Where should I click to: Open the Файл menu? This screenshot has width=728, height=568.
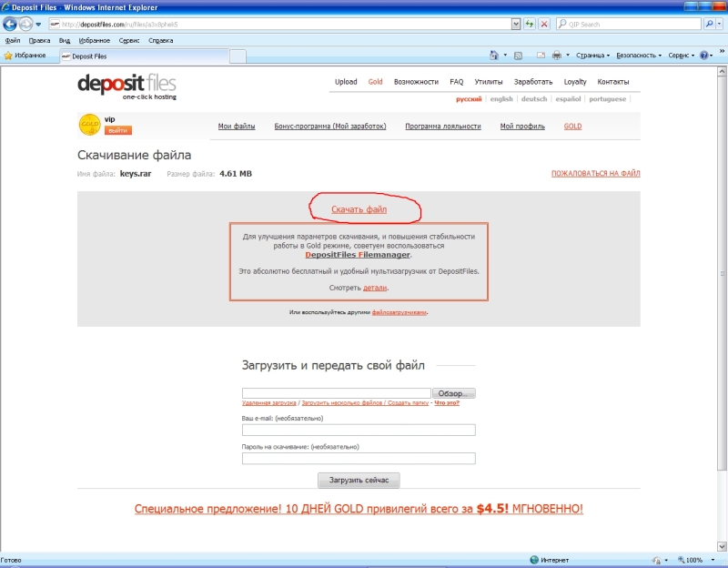pyautogui.click(x=13, y=40)
